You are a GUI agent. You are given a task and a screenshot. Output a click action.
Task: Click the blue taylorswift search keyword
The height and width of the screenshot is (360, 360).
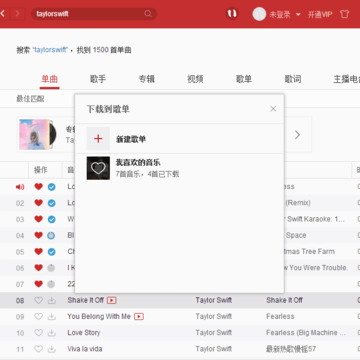click(x=50, y=50)
